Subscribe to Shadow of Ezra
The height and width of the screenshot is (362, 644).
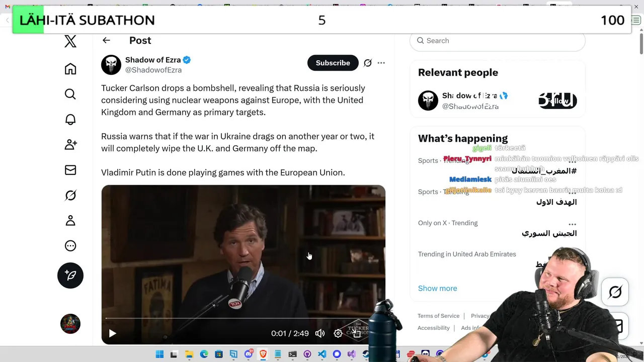(333, 63)
